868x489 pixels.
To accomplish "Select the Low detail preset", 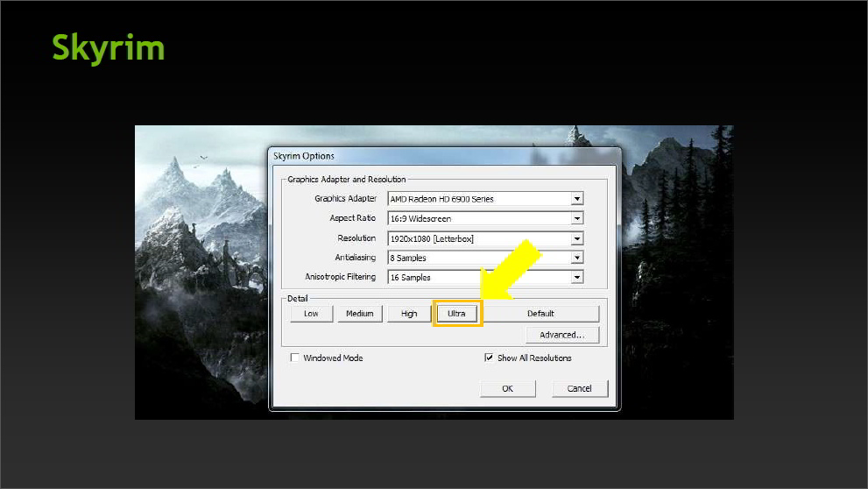I will [311, 314].
